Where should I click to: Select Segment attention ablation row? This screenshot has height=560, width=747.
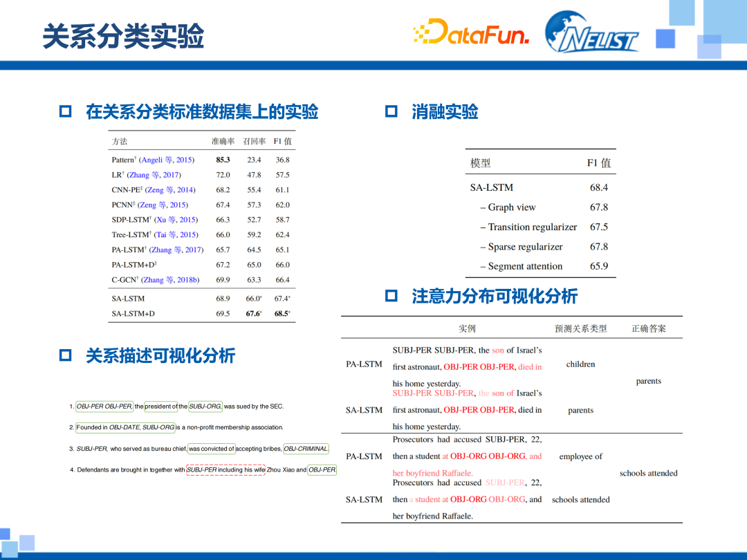pyautogui.click(x=540, y=266)
